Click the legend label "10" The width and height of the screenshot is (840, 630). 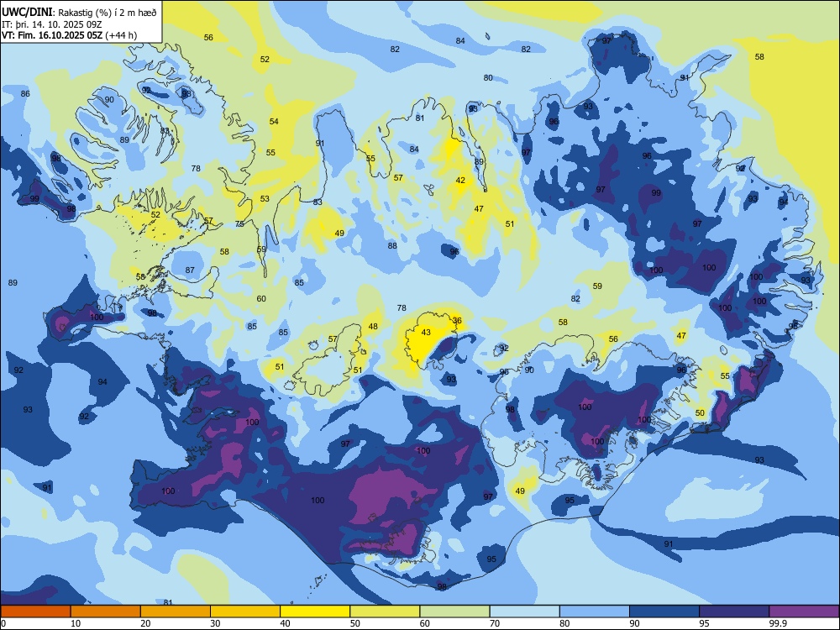coord(76,623)
